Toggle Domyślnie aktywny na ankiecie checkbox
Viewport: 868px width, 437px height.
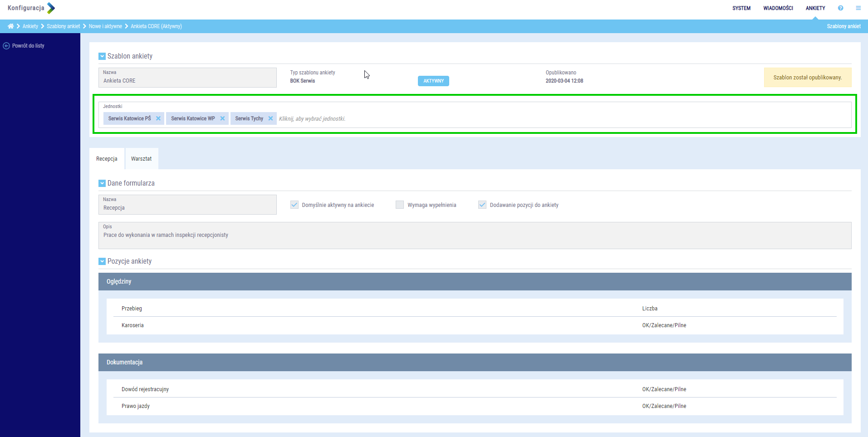pos(294,205)
